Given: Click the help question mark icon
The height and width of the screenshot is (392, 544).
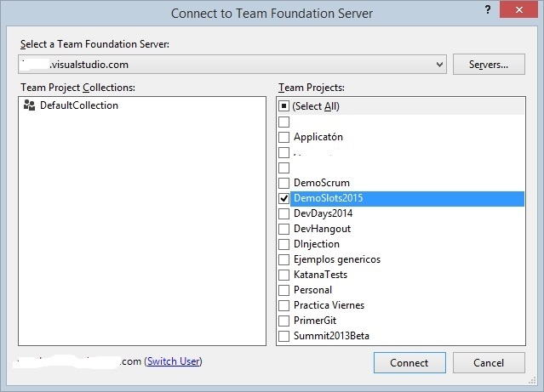Looking at the screenshot, I should 488,9.
